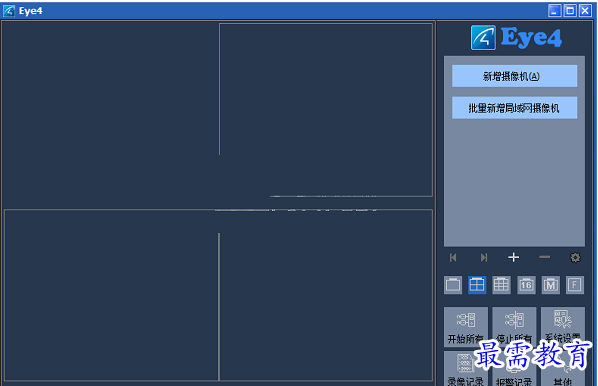Minimize the Eye4 window
The height and width of the screenshot is (386, 598).
(555, 11)
